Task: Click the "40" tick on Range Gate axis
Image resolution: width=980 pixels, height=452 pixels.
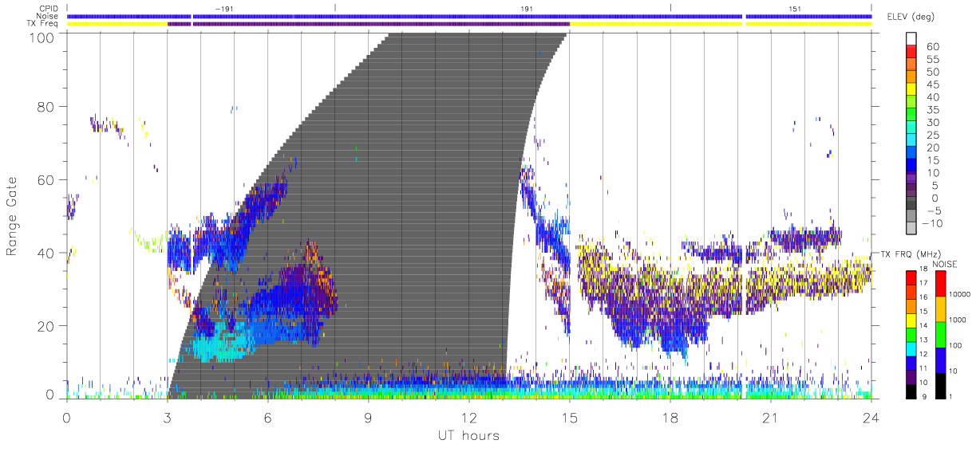Action: 46,253
